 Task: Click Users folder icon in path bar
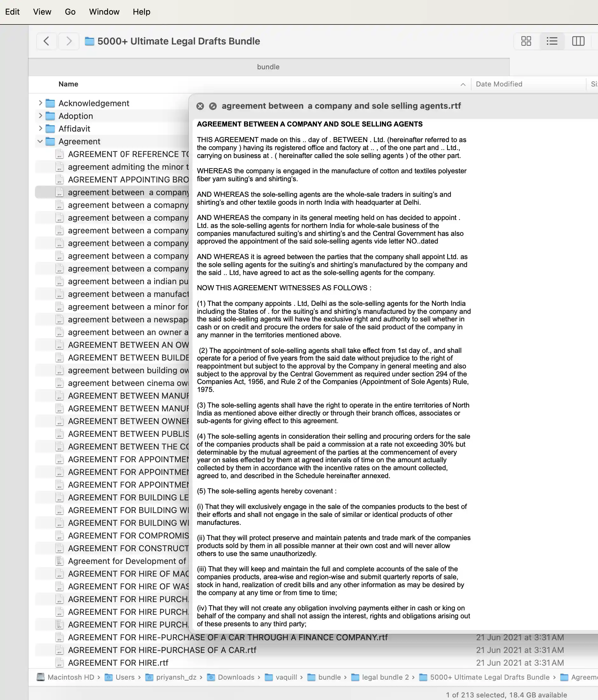tap(109, 677)
